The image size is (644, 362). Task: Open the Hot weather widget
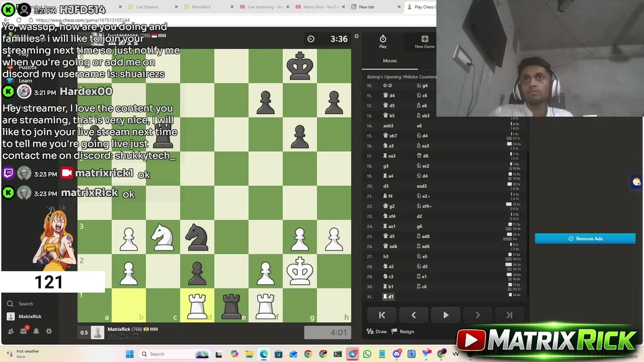click(x=21, y=354)
